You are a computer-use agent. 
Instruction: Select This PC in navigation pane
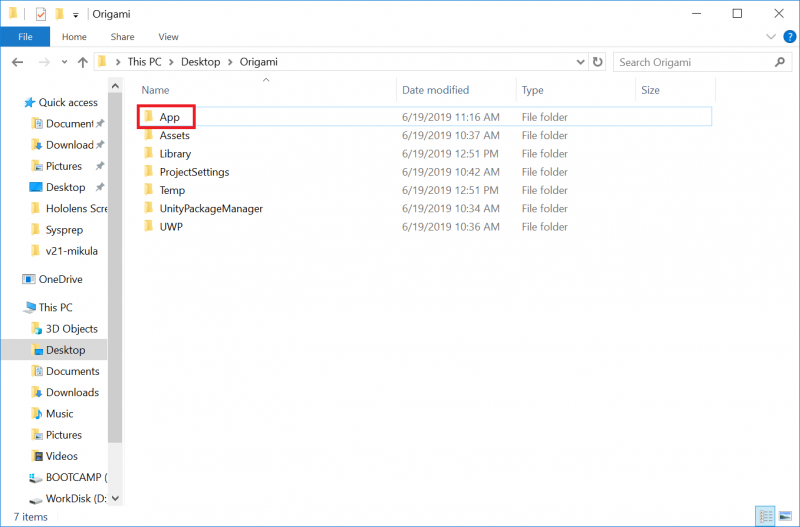click(48, 308)
